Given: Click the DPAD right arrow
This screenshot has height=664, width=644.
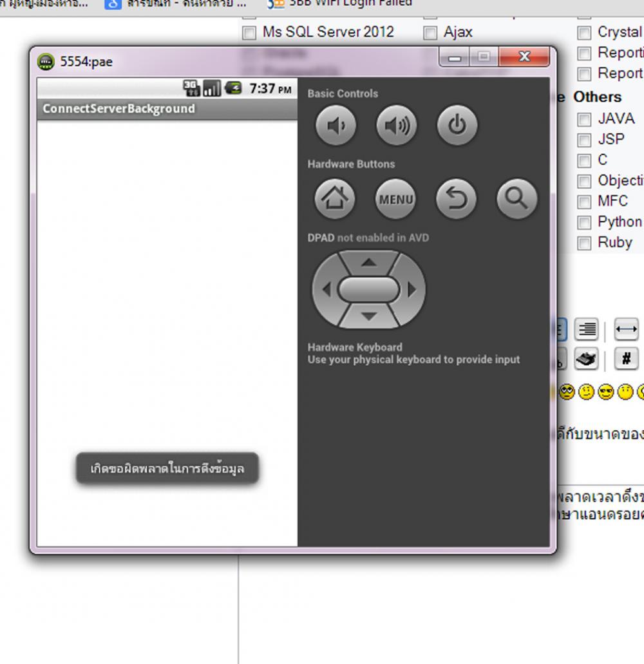Looking at the screenshot, I should 412,290.
